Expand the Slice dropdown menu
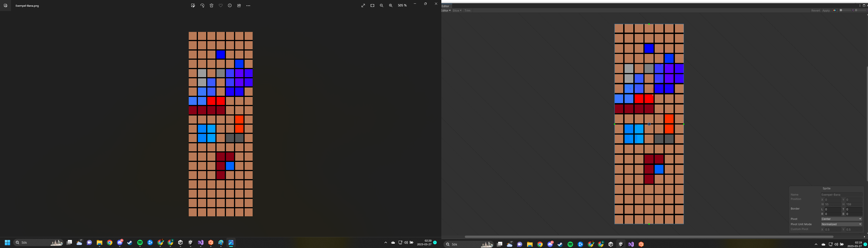The image size is (868, 248). click(457, 10)
